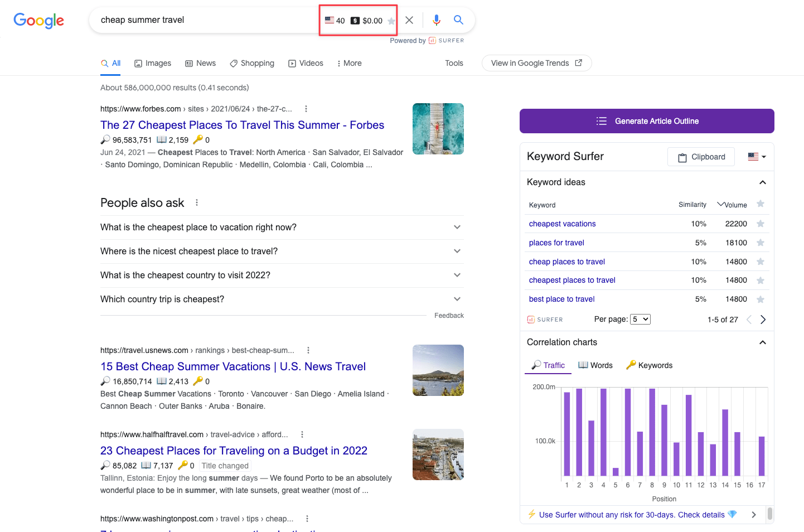Start voice search with the microphone icon
804x532 pixels.
(x=437, y=20)
